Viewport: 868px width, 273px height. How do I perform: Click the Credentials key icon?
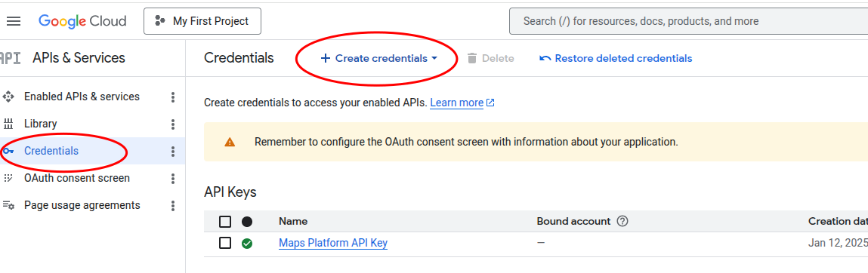pos(8,151)
